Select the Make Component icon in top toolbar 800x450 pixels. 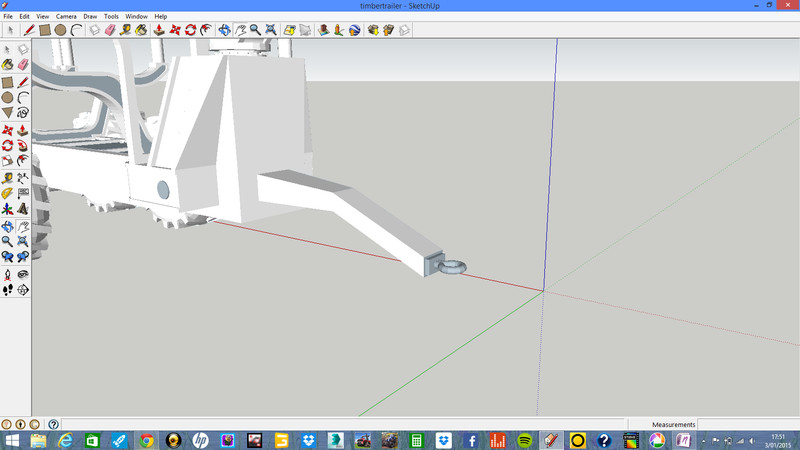[94, 30]
